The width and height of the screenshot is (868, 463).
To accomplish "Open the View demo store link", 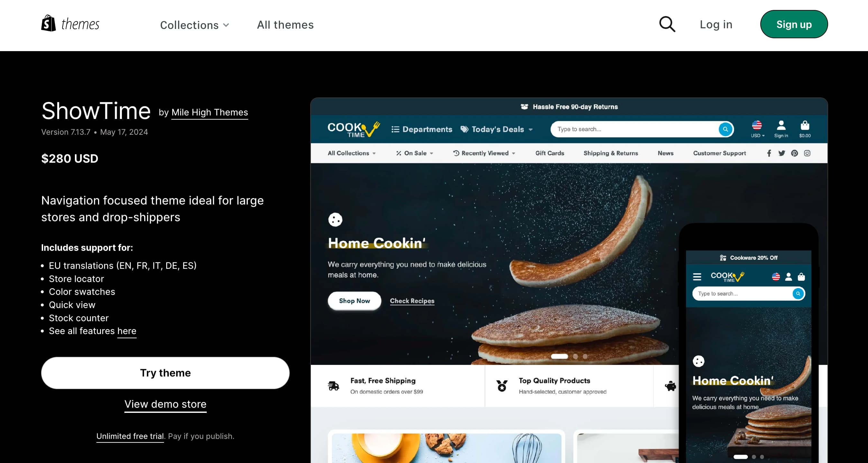I will [165, 404].
